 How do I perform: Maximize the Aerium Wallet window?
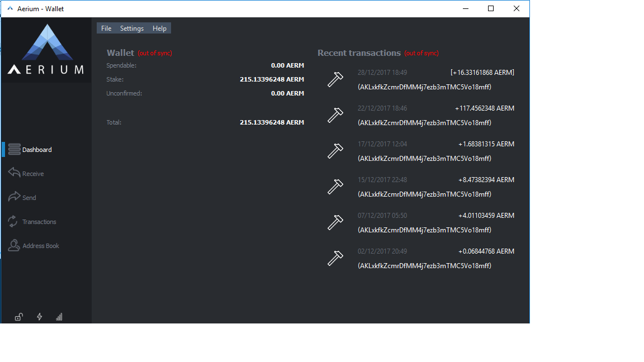(490, 8)
